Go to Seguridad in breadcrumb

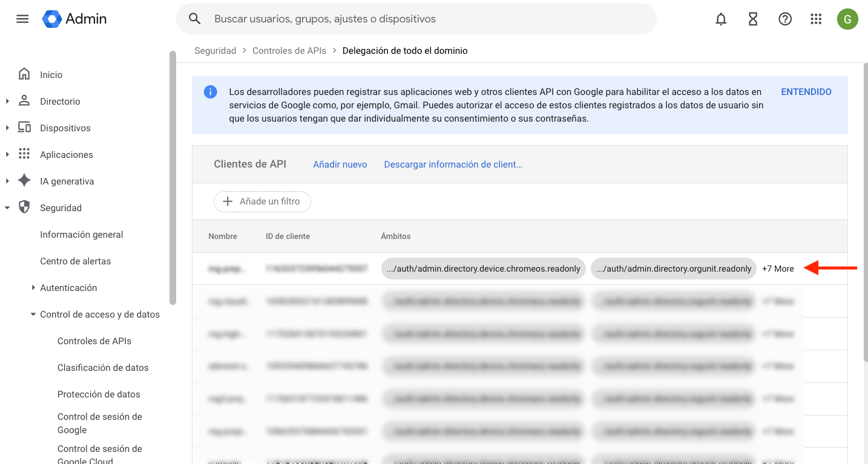tap(215, 51)
